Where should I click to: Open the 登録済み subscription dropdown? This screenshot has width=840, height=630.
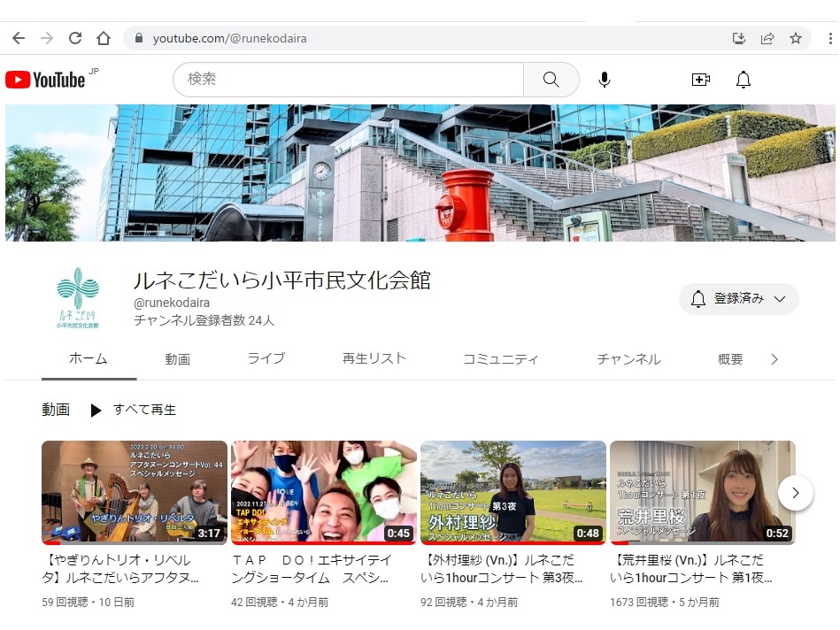pos(738,299)
